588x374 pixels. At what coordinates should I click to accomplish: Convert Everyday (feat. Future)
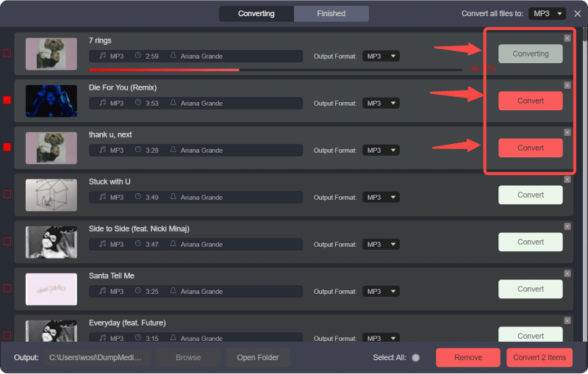(530, 334)
